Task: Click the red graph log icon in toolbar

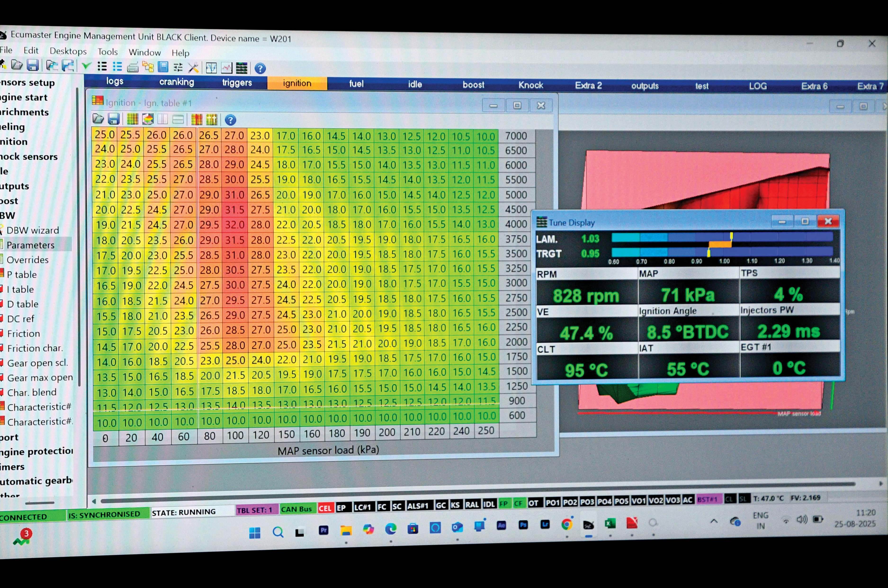Action: tap(227, 68)
